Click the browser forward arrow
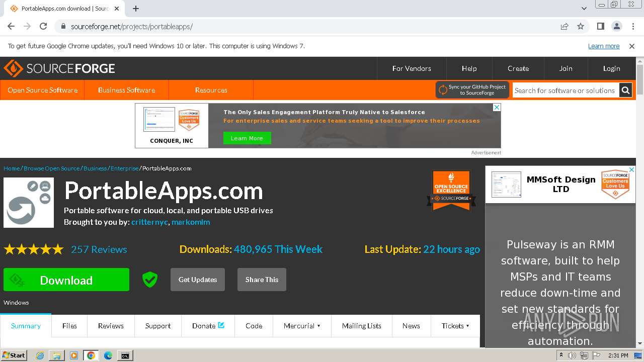The width and height of the screenshot is (644, 362). [27, 26]
